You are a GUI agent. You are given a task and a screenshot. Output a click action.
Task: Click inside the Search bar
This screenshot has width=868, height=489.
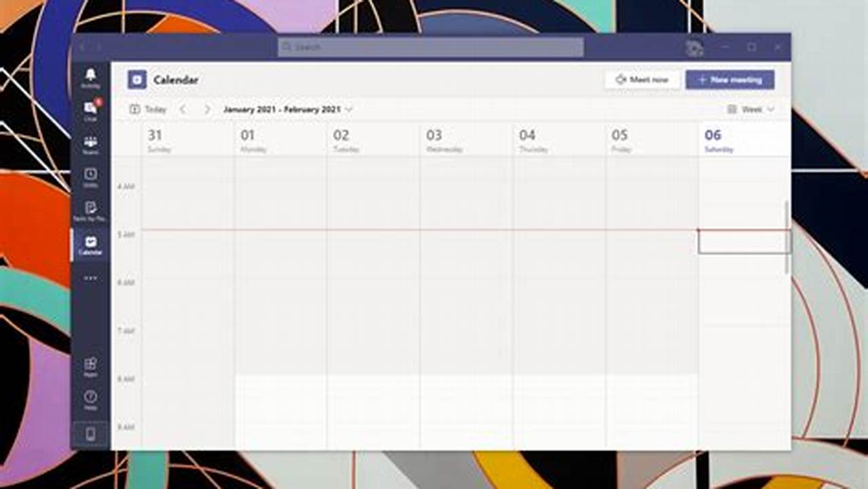pyautogui.click(x=432, y=46)
